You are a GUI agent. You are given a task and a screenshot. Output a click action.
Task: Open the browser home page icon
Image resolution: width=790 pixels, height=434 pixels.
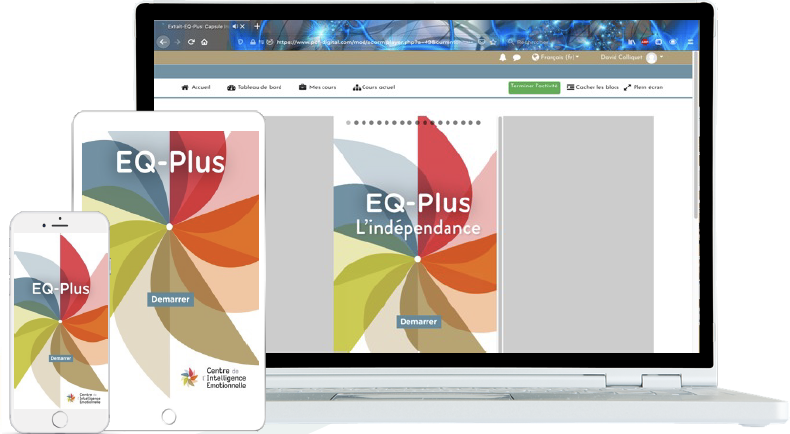coord(205,42)
